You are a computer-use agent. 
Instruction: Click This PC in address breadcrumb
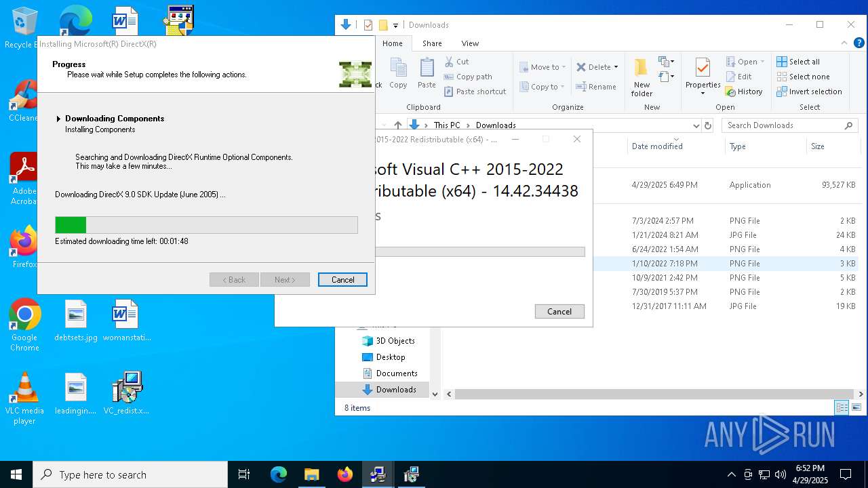447,125
